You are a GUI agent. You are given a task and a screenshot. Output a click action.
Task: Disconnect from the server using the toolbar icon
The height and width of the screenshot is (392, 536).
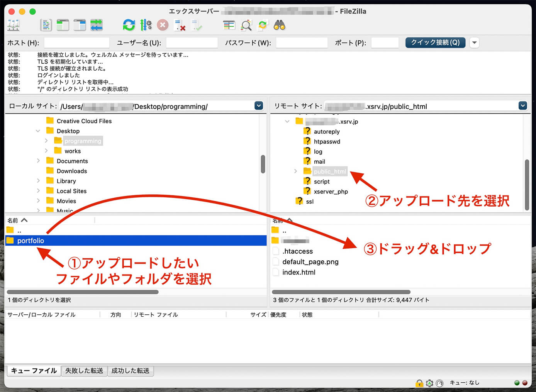pos(180,25)
